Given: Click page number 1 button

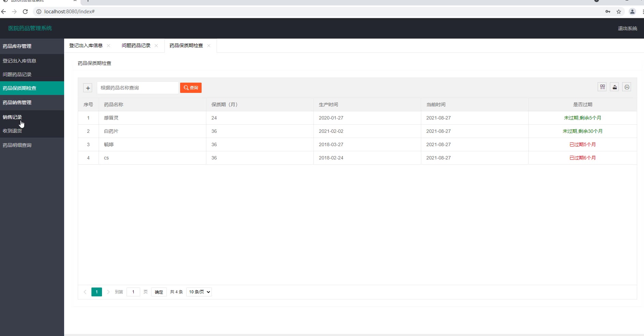Looking at the screenshot, I should (x=97, y=292).
